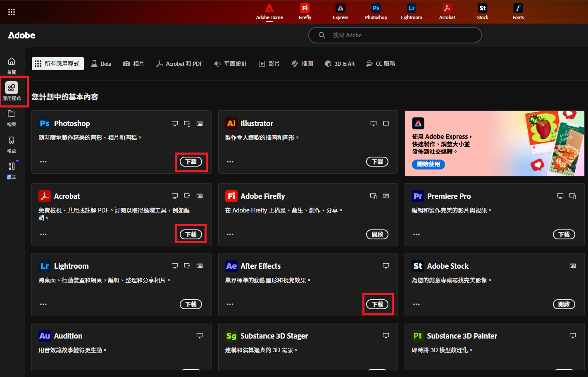This screenshot has height=377, width=588.
Task: Open 權益 icon in sidebar
Action: point(12,144)
